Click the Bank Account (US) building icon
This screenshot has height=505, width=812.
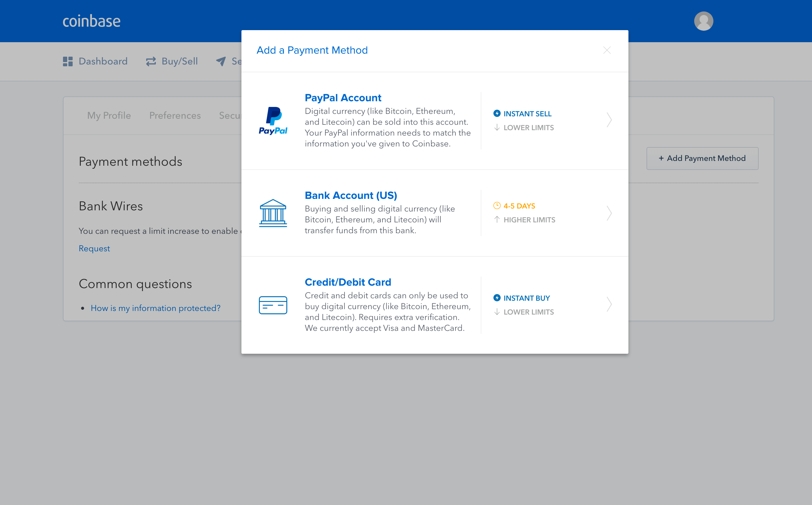(x=273, y=213)
